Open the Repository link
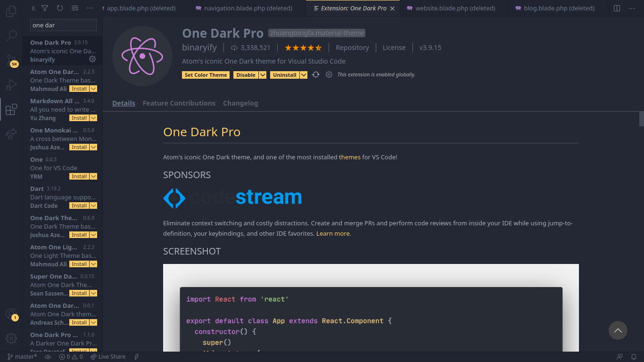644x362 pixels. pyautogui.click(x=352, y=48)
